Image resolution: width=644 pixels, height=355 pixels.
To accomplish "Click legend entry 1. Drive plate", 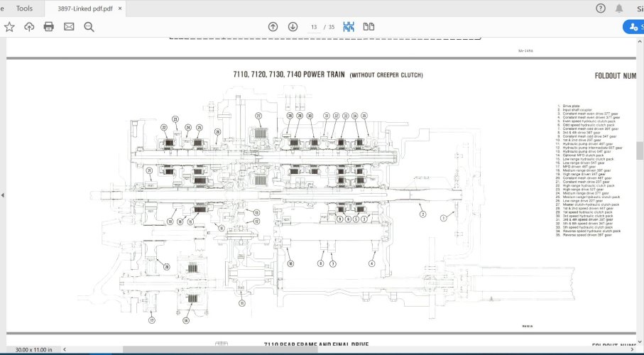I will click(x=568, y=106).
